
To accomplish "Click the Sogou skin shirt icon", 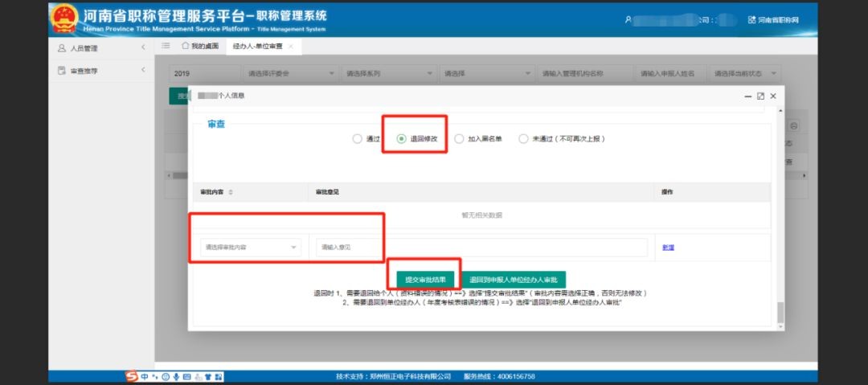I will 209,377.
